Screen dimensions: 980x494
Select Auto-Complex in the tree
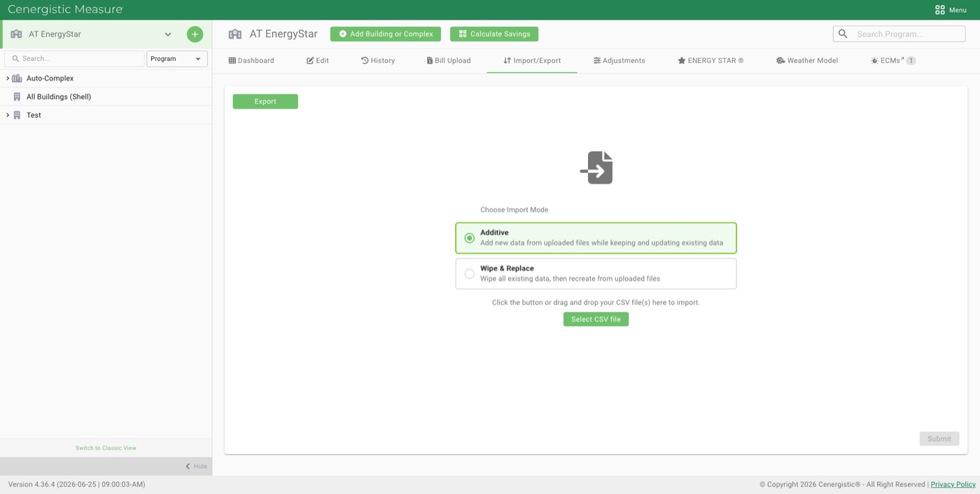tap(50, 78)
